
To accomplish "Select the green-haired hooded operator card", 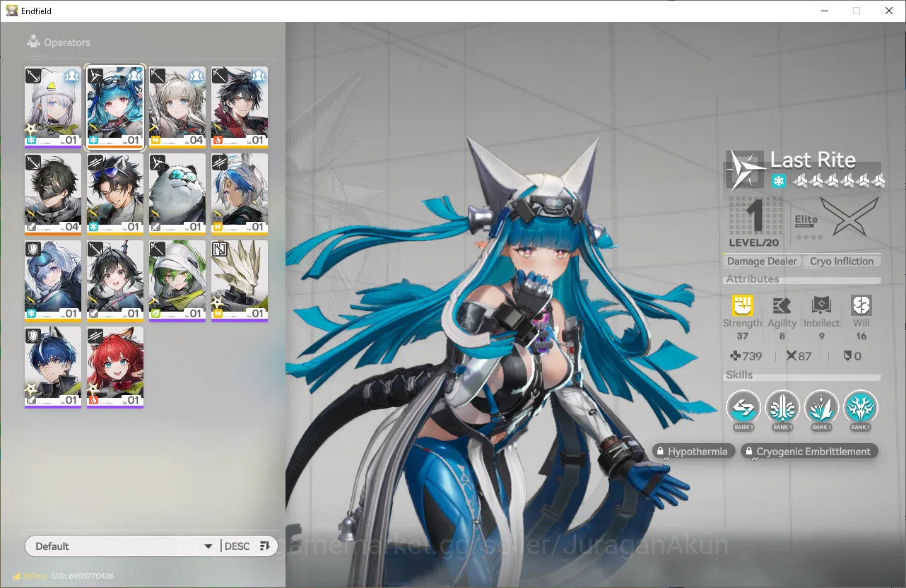I will point(177,281).
